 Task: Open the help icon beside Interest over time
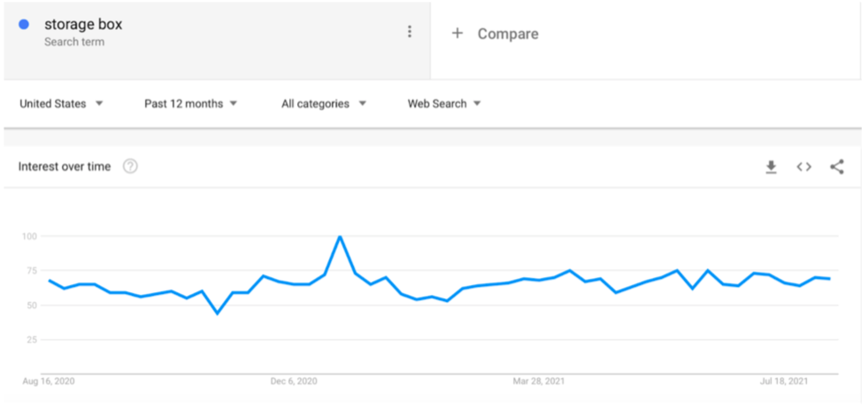130,166
